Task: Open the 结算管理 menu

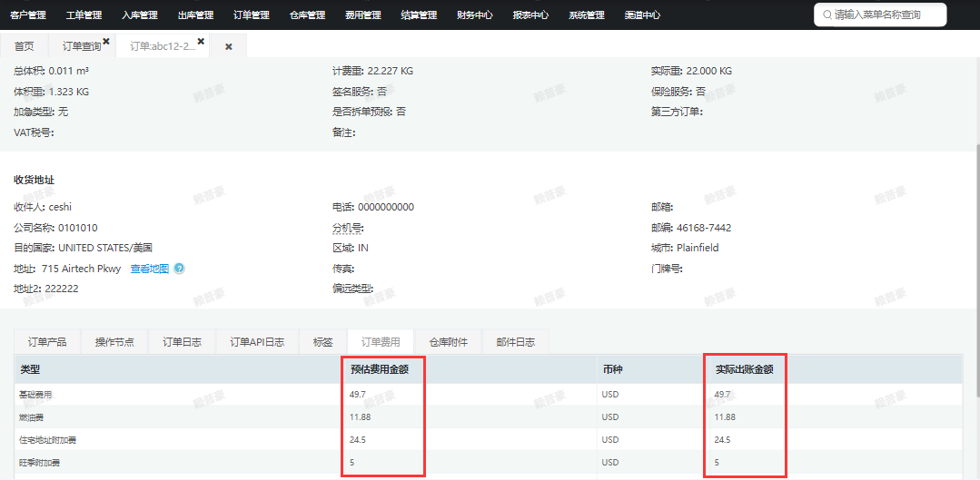Action: (419, 15)
